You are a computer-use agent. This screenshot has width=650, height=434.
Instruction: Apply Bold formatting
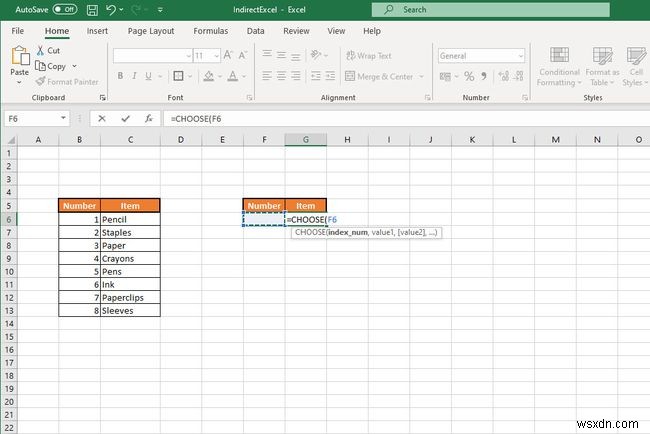pyautogui.click(x=120, y=76)
